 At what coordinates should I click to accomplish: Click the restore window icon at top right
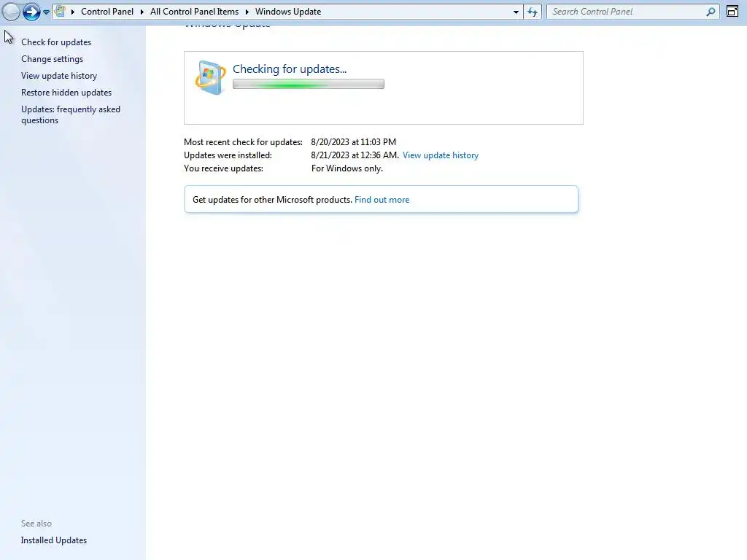pyautogui.click(x=732, y=11)
